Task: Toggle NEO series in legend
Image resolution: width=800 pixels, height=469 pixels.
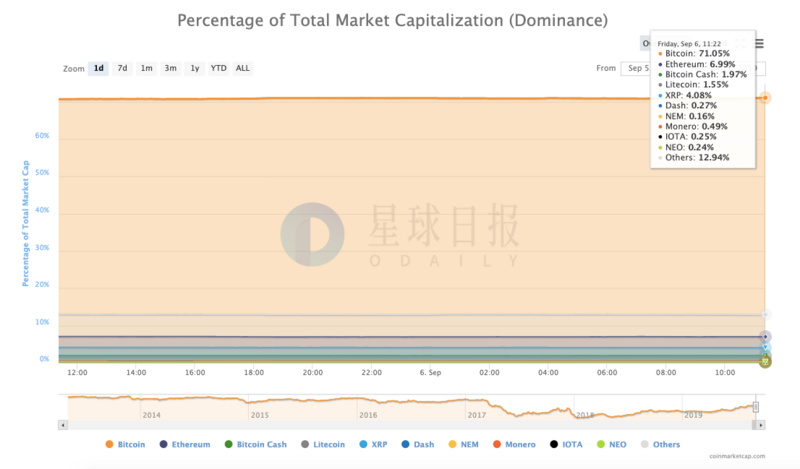Action: 612,445
